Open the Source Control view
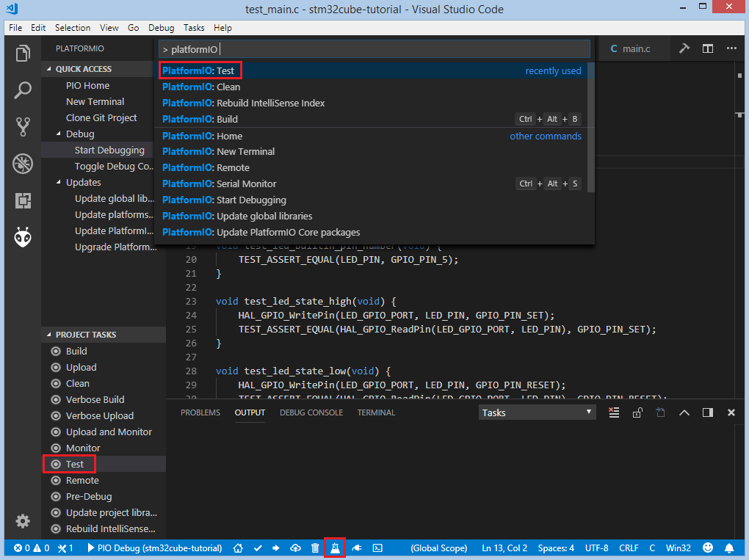The image size is (749, 560). click(23, 126)
